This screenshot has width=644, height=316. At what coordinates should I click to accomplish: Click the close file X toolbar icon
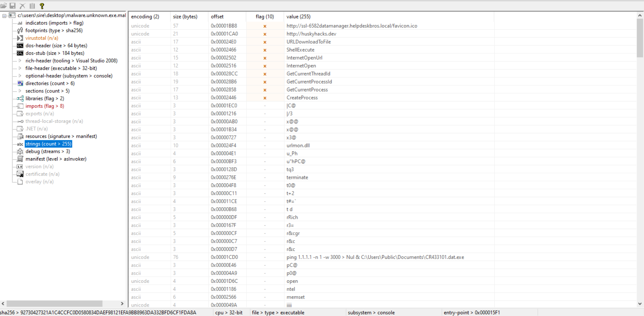[23, 6]
